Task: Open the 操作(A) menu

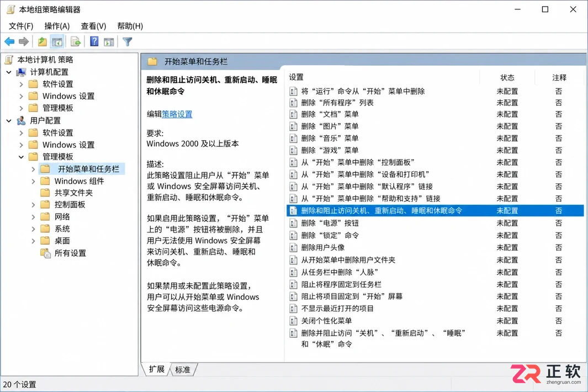Action: (x=57, y=26)
